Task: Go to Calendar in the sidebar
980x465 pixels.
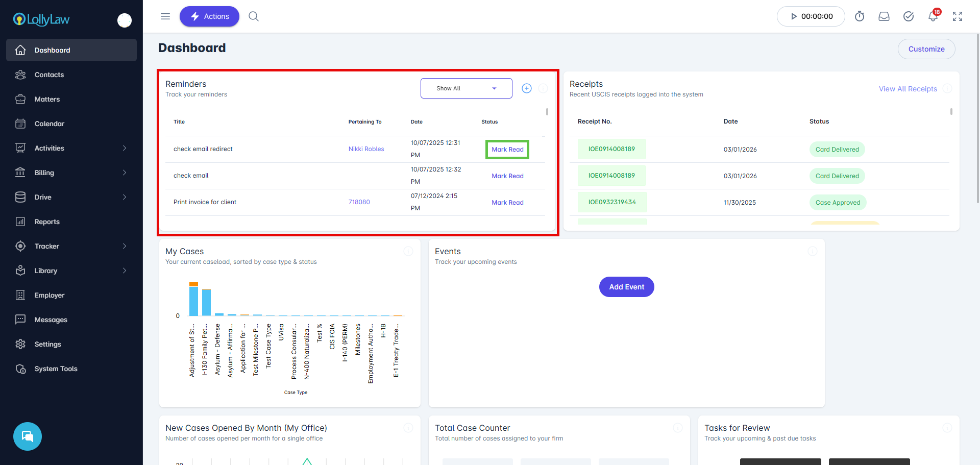Action: click(x=50, y=124)
